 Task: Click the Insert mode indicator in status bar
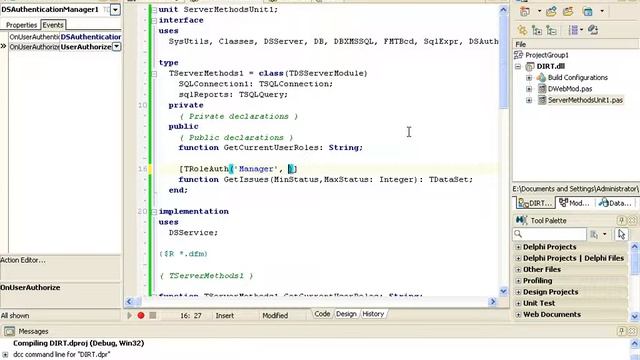pos(225,316)
